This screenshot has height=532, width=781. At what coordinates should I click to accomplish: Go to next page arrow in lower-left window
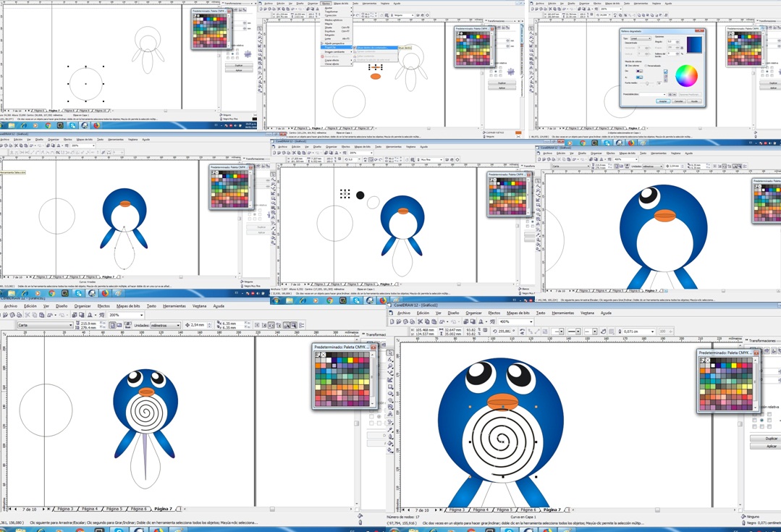tap(43, 509)
